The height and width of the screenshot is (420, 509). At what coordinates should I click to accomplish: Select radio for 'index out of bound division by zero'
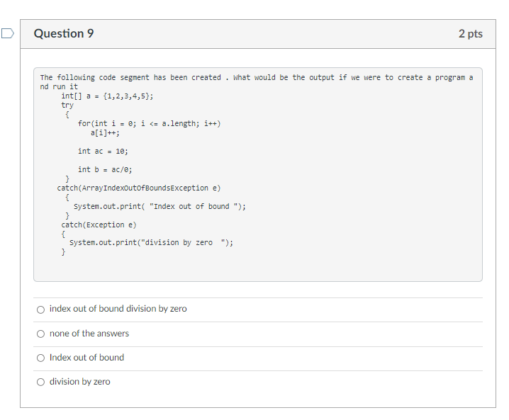(x=40, y=310)
